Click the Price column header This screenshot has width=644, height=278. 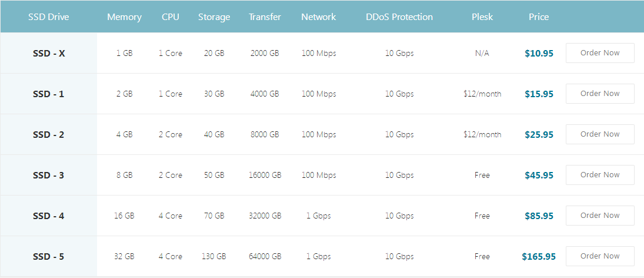tap(539, 17)
